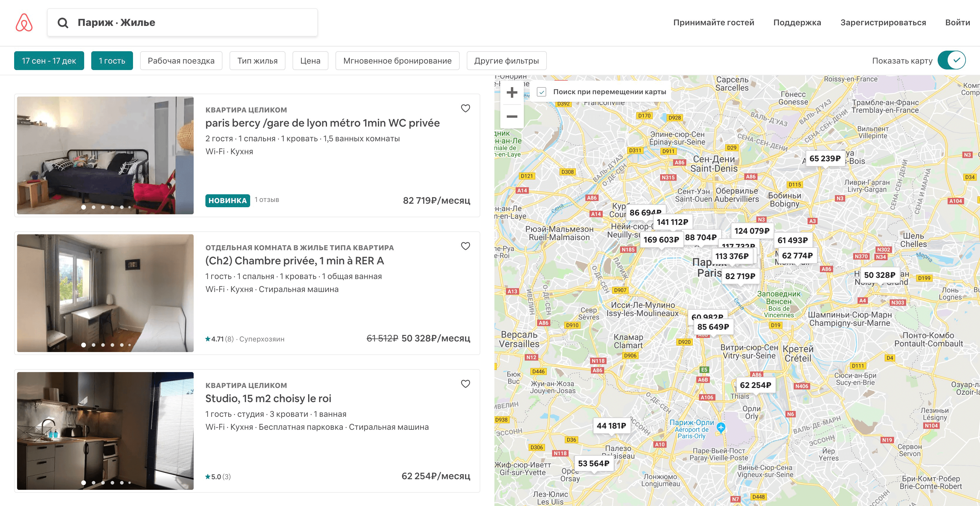Open the Studio choisy le roi photo
Screen dimensions: 980x506
105,431
